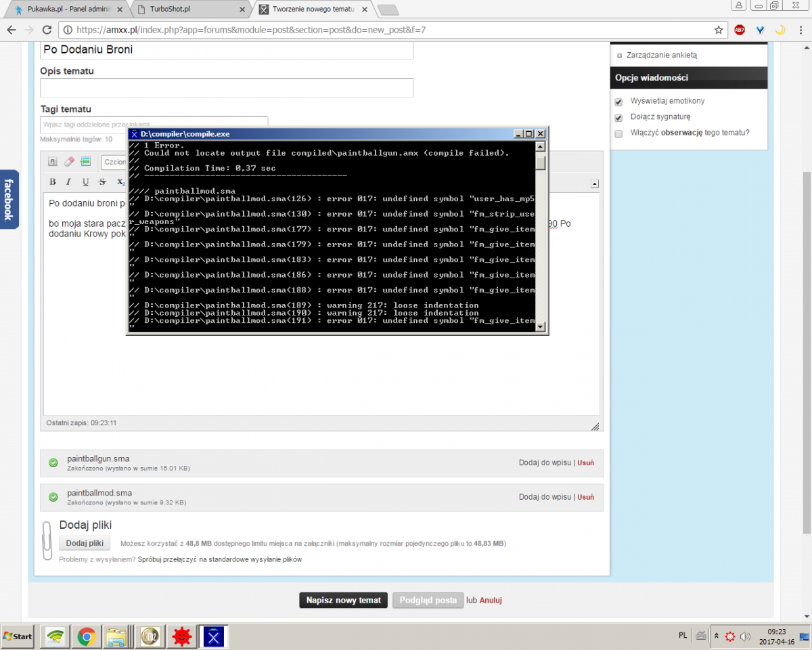The image size is (812, 650).
Task: Reload the page using the refresh icon
Action: point(47,30)
